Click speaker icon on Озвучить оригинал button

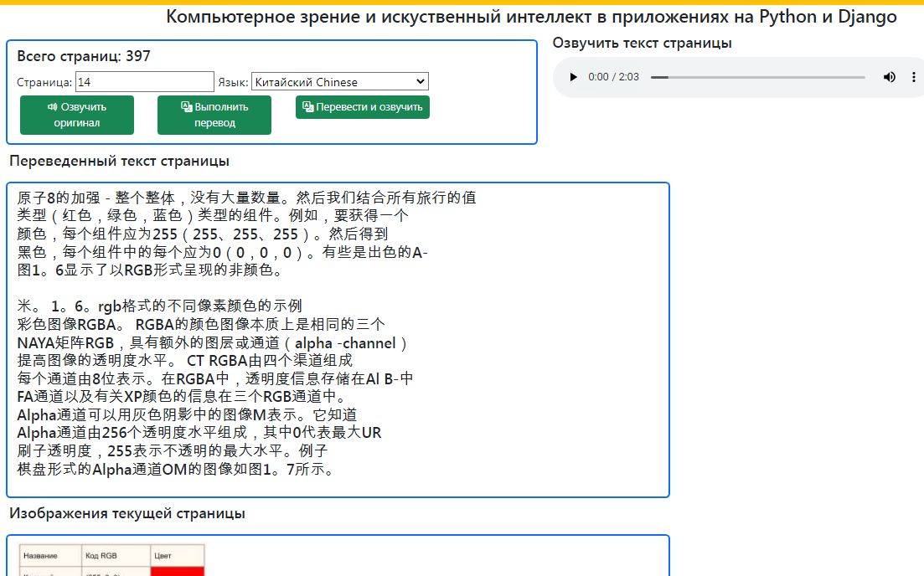52,107
